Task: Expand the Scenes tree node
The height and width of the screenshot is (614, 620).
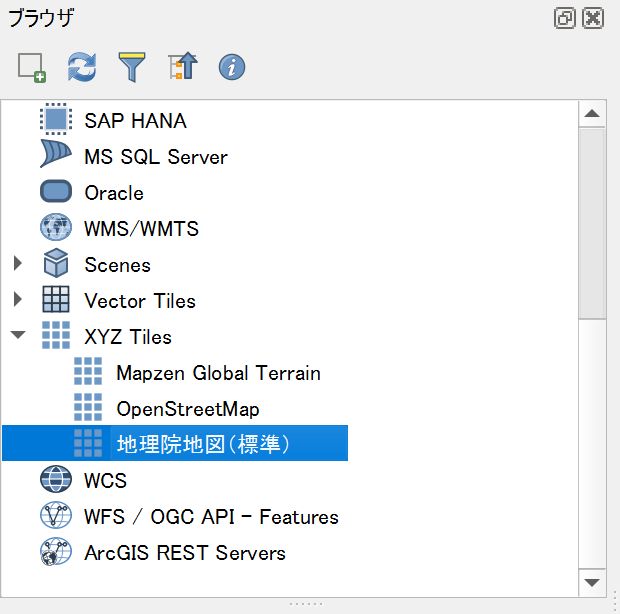Action: click(x=17, y=263)
